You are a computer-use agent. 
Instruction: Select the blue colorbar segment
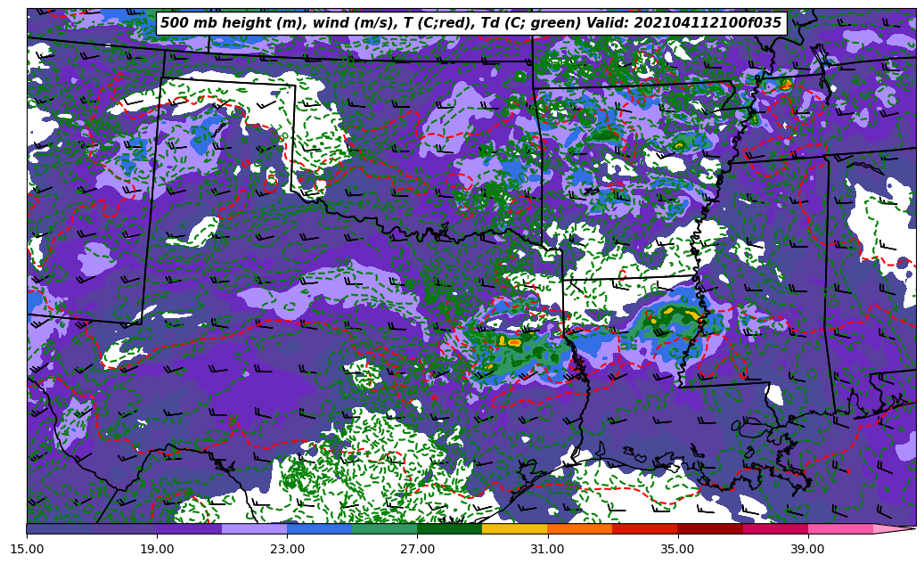click(319, 528)
